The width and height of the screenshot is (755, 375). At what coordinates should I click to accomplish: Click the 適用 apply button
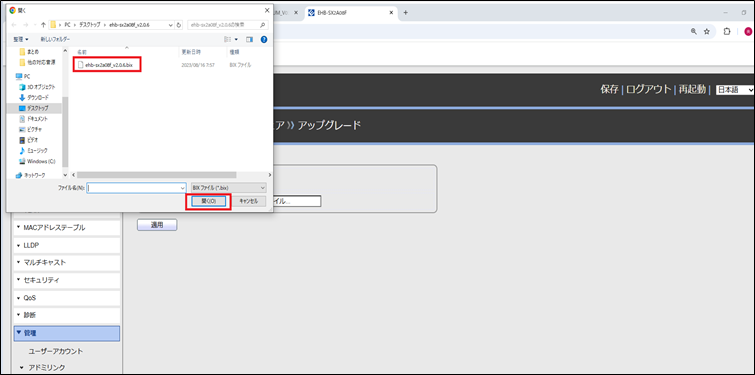157,225
